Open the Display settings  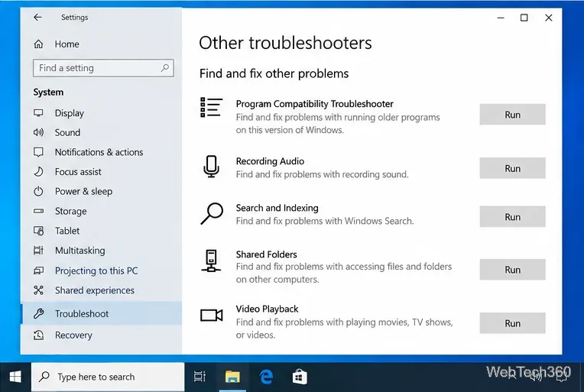coord(70,113)
